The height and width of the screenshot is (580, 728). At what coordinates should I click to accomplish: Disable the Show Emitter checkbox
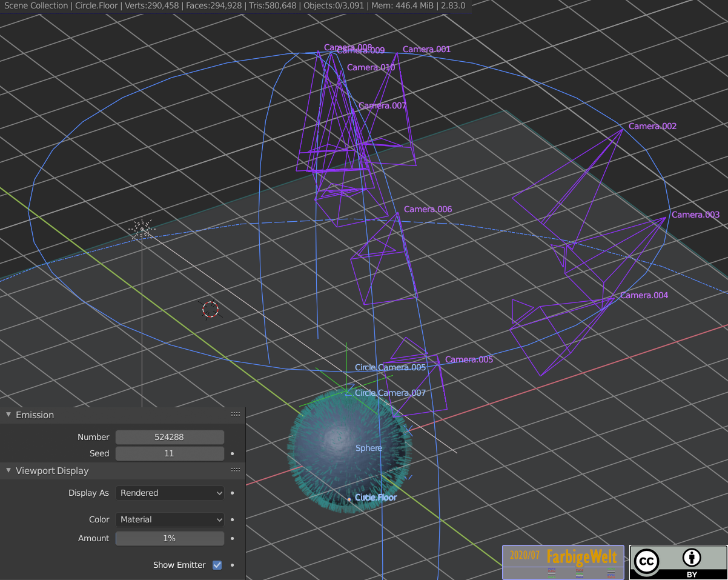point(217,565)
